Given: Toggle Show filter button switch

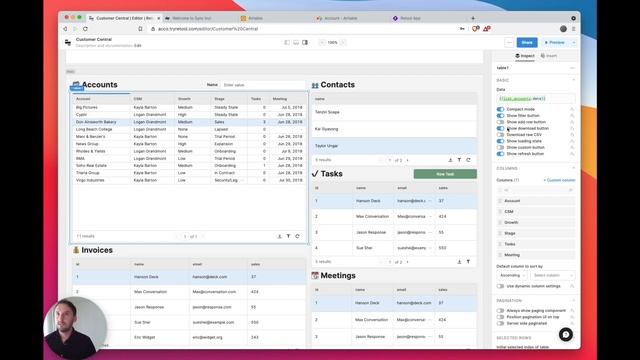Looking at the screenshot, I should coord(500,116).
